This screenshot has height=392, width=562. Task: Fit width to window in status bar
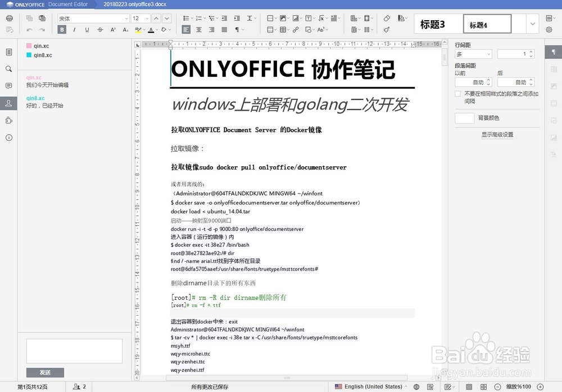coord(483,387)
